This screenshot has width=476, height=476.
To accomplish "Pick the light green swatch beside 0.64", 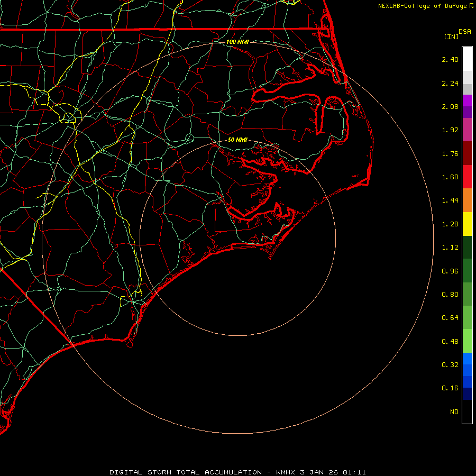I will (467, 317).
